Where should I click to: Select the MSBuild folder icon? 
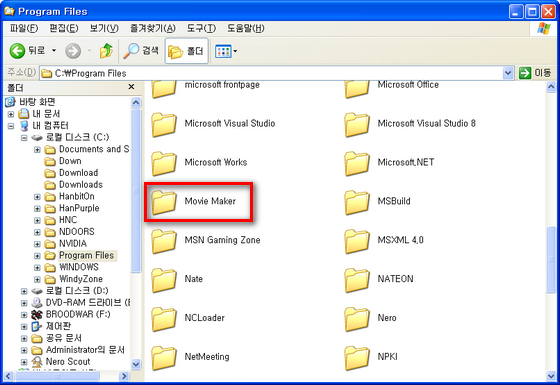click(357, 202)
